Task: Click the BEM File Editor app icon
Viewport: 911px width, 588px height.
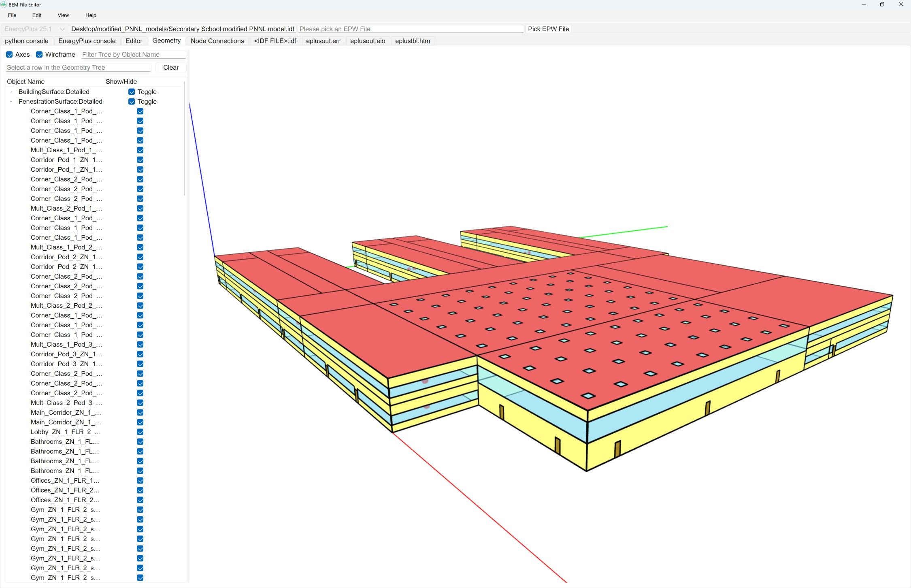Action: [4, 4]
